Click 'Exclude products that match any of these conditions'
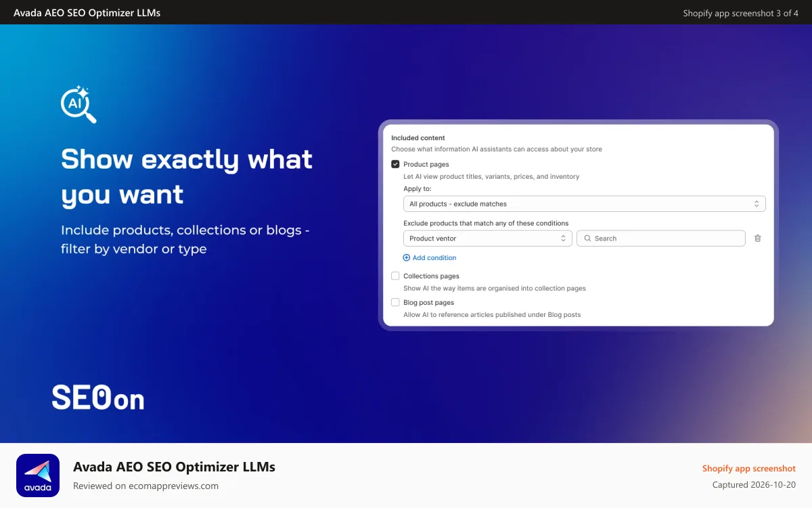The height and width of the screenshot is (508, 812). click(486, 223)
